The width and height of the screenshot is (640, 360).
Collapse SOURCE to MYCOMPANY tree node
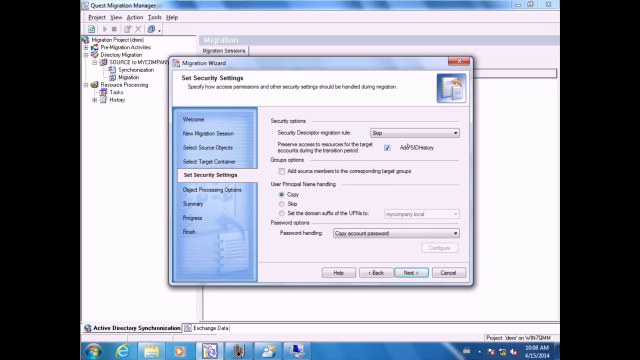coord(95,62)
